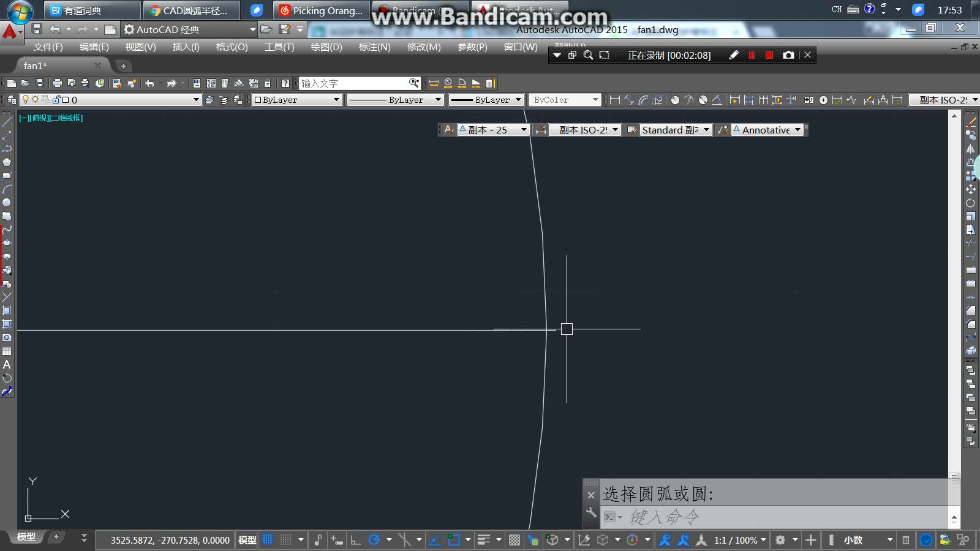Toggle transparency display in status bar

pos(514,540)
